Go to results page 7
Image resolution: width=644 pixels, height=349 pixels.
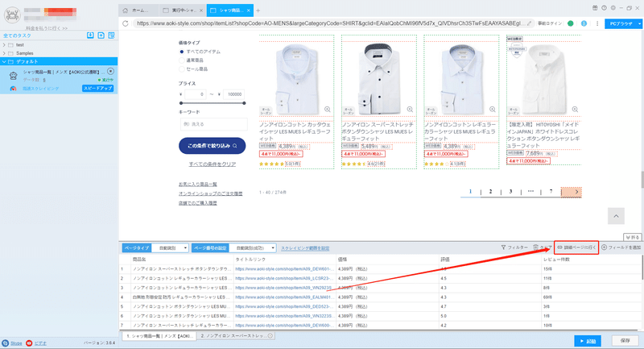pyautogui.click(x=551, y=192)
